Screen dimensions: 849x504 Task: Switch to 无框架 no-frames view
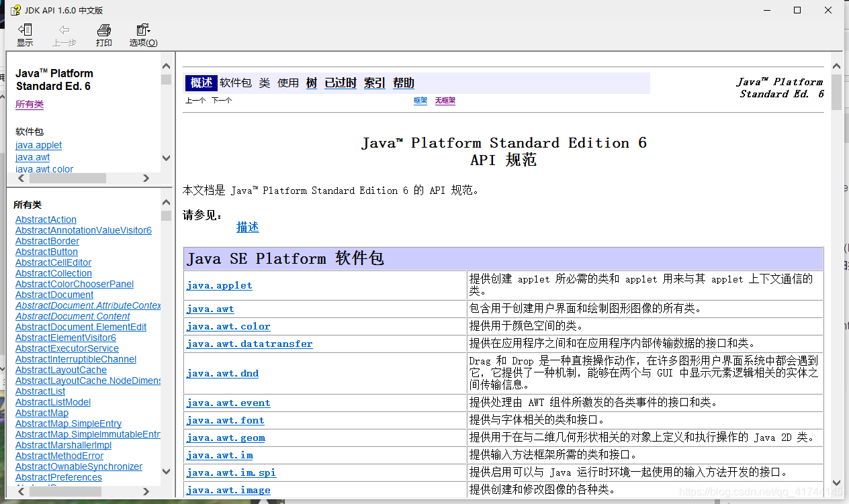[445, 101]
